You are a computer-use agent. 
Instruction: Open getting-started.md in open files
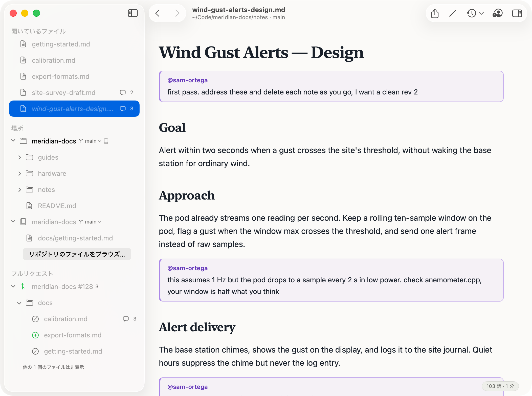point(74,44)
